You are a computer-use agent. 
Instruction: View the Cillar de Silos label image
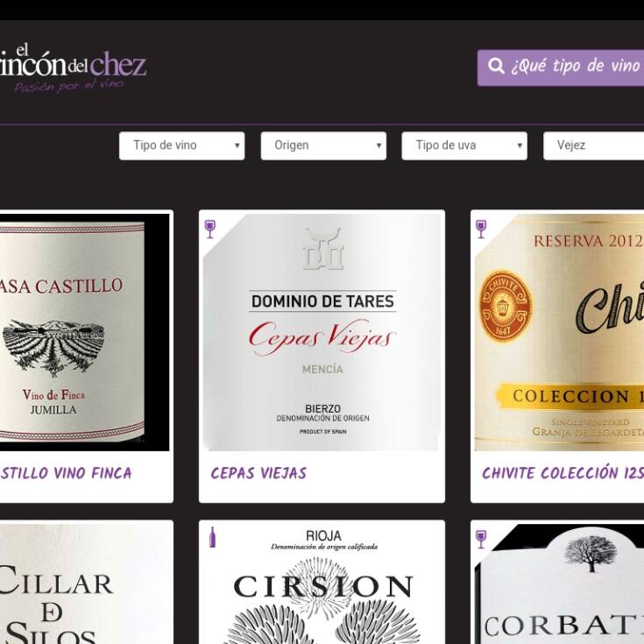pos(84,584)
